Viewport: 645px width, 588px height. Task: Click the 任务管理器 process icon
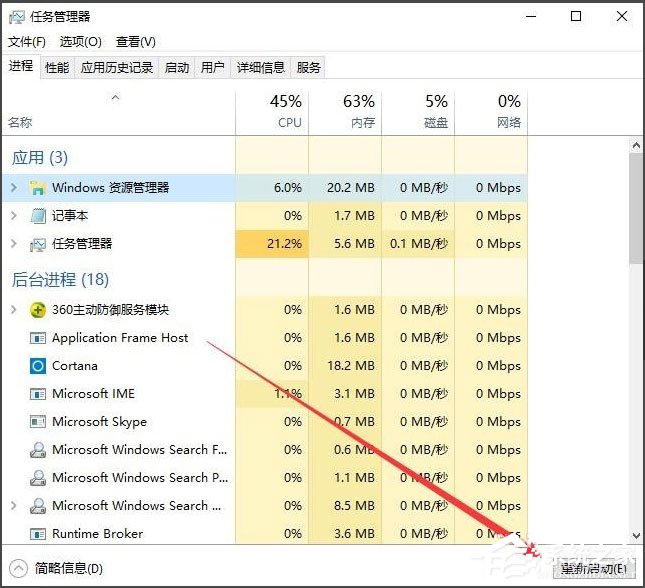click(38, 244)
